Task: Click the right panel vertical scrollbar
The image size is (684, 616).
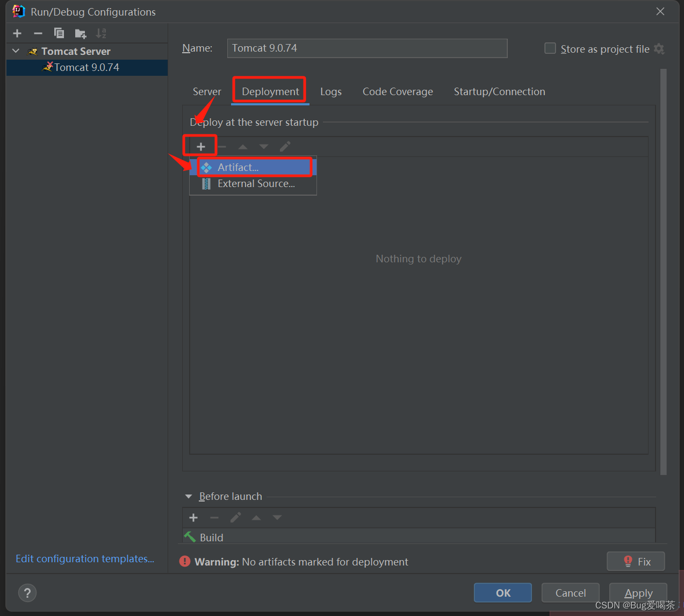Action: tap(664, 271)
